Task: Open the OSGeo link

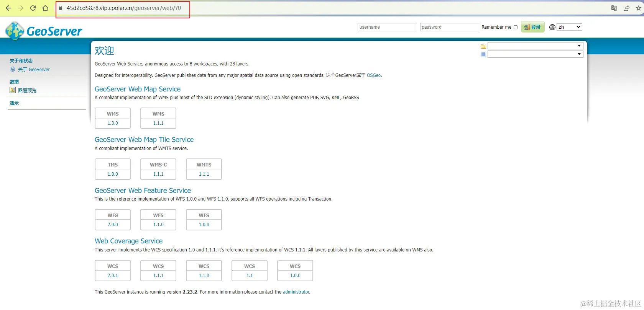Action: 374,75
